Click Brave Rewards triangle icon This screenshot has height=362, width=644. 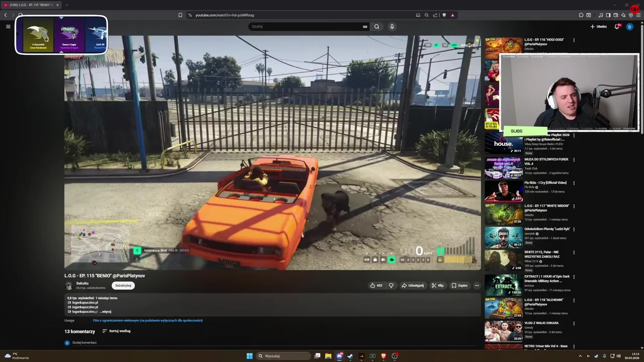pos(452,15)
